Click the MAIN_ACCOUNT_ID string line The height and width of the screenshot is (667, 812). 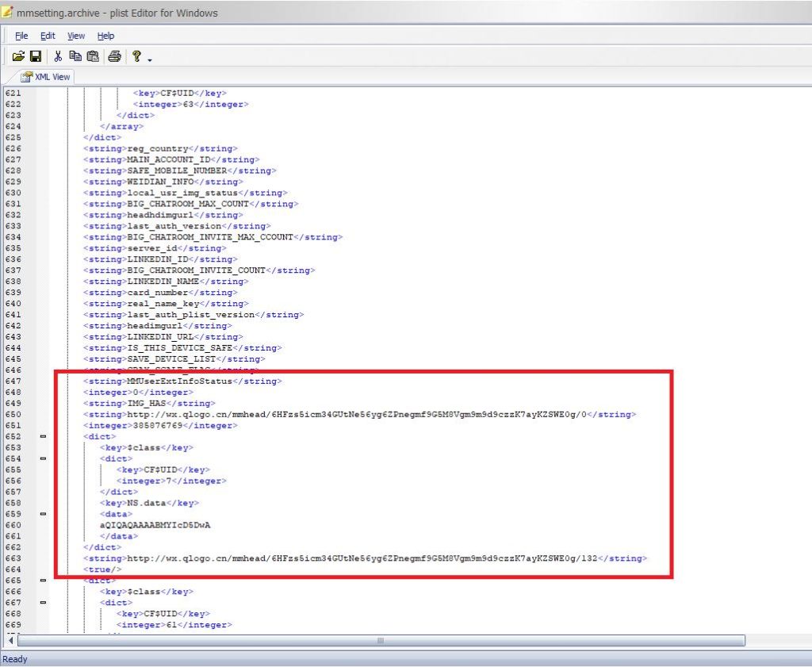[x=171, y=159]
